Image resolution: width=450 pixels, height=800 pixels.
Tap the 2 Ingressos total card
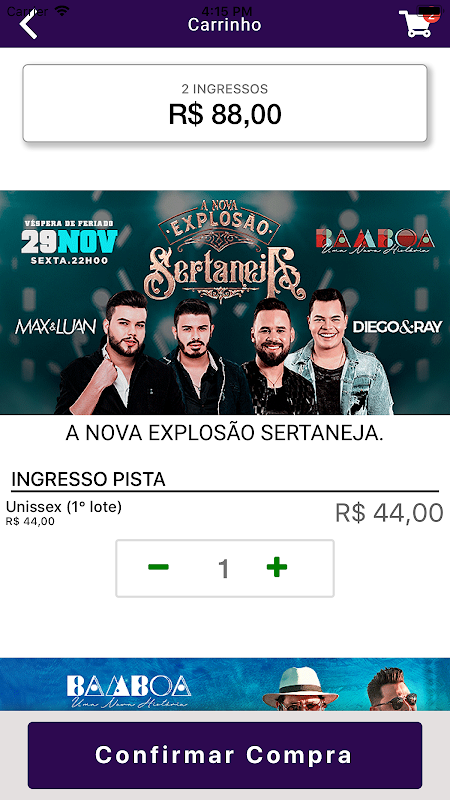[x=225, y=103]
